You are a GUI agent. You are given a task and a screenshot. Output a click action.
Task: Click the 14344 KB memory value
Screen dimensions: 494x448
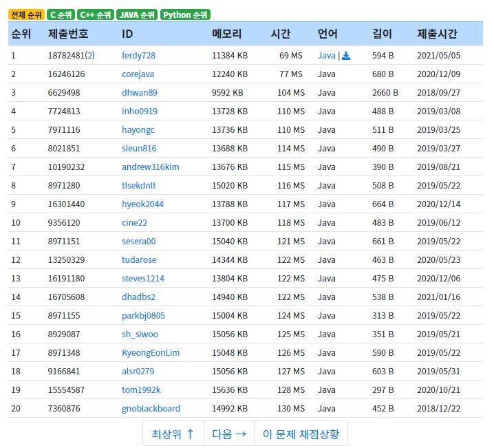(x=230, y=260)
